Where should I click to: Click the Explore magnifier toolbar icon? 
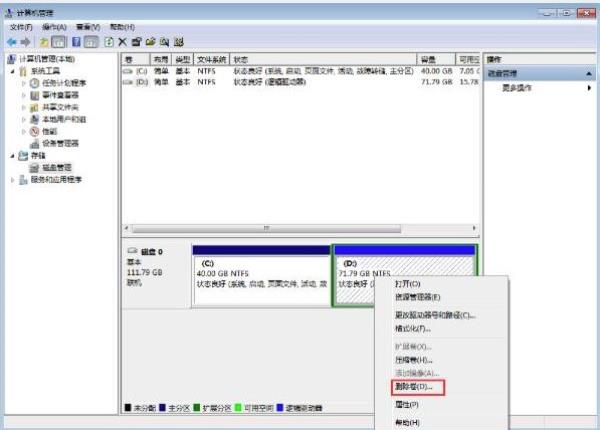(x=165, y=42)
